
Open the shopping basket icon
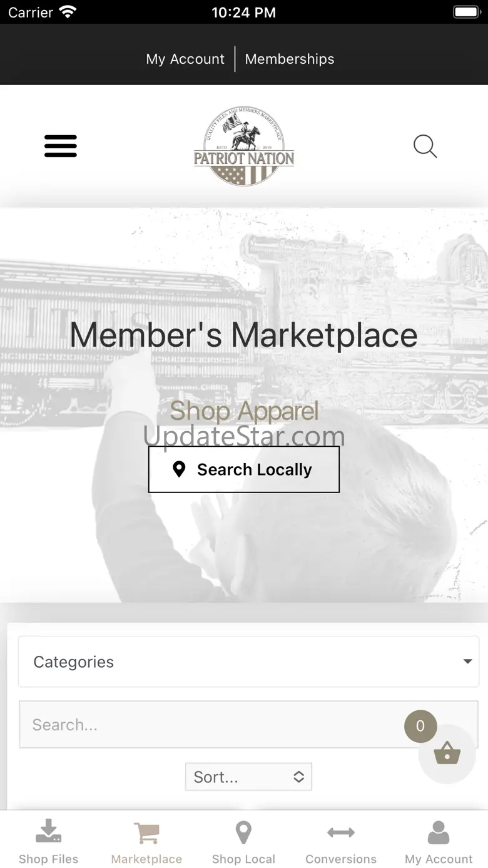click(x=447, y=753)
